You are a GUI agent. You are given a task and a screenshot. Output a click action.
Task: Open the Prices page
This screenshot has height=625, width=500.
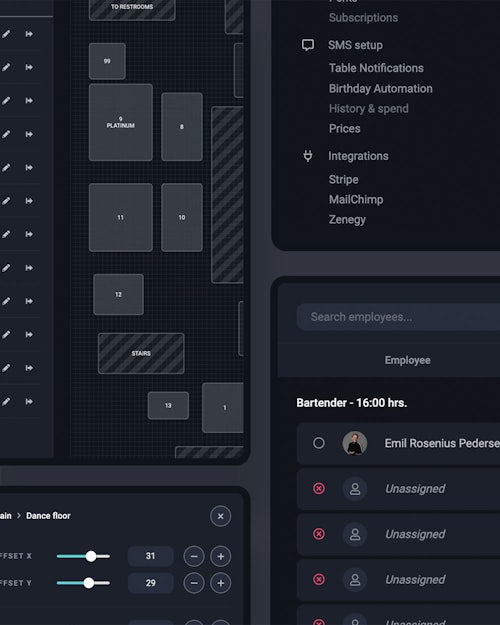(344, 128)
